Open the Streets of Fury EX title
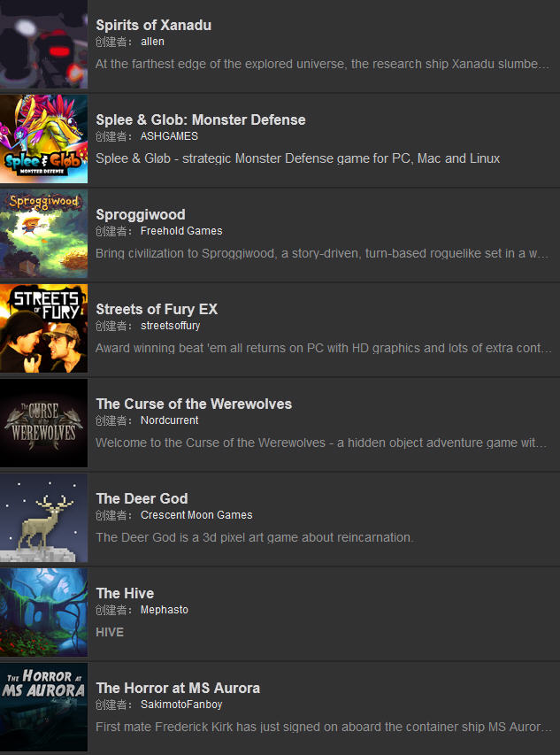560x755 pixels. [157, 309]
